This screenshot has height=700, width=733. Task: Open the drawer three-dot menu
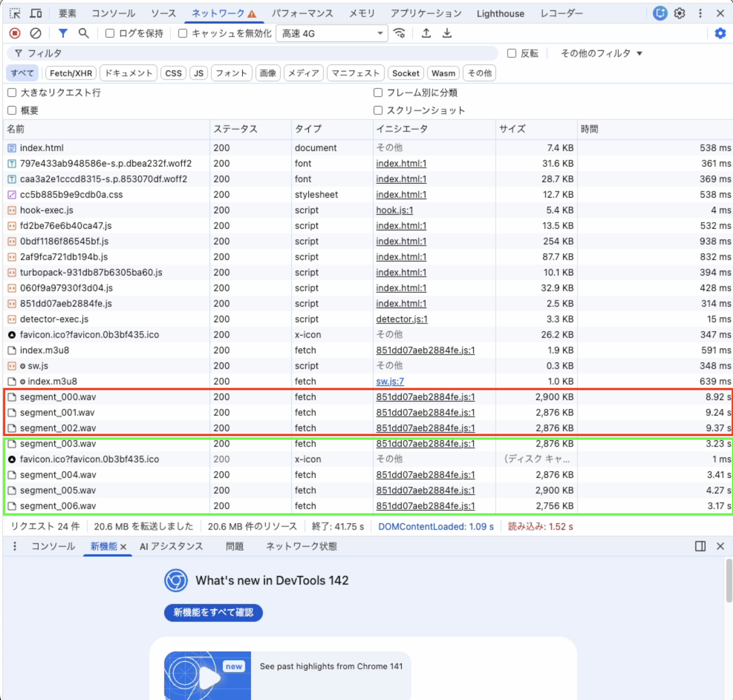pos(15,546)
